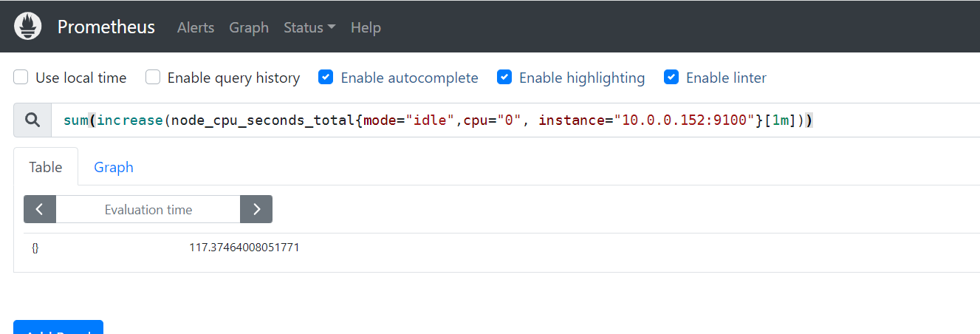
Task: Uncheck the Enable linter option
Action: [671, 78]
